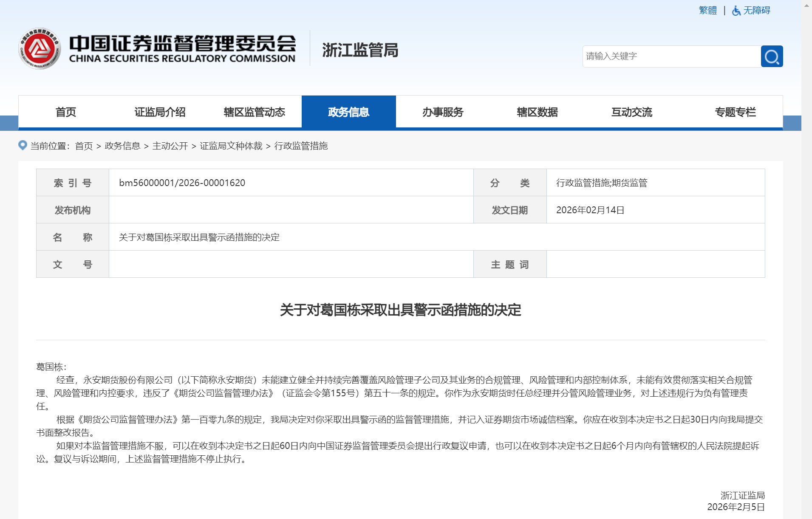Click the location pin icon in breadcrumb
This screenshot has height=519, width=812.
(x=23, y=146)
